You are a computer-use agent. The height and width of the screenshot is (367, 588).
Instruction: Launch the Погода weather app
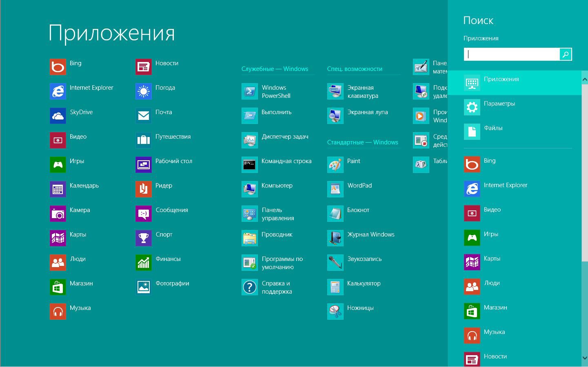pos(155,91)
